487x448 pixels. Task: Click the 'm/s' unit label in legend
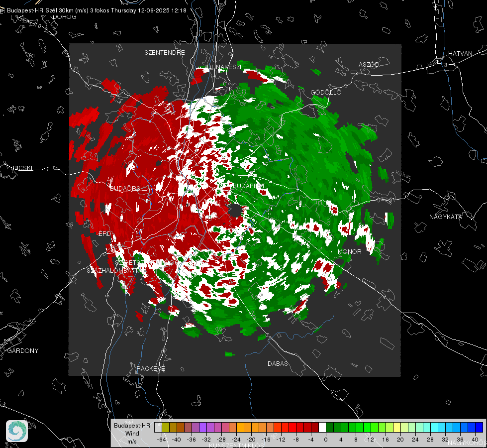132,441
